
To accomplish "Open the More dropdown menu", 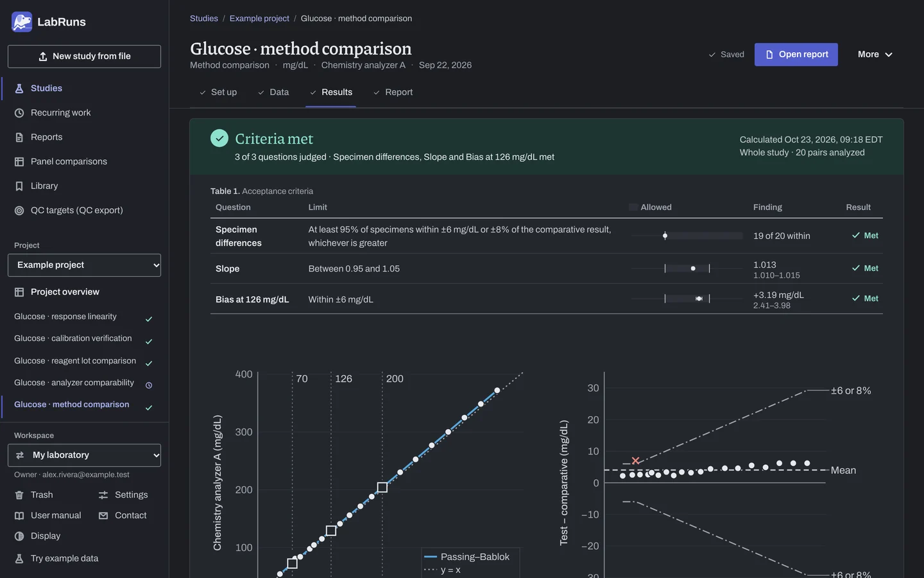I will [875, 55].
